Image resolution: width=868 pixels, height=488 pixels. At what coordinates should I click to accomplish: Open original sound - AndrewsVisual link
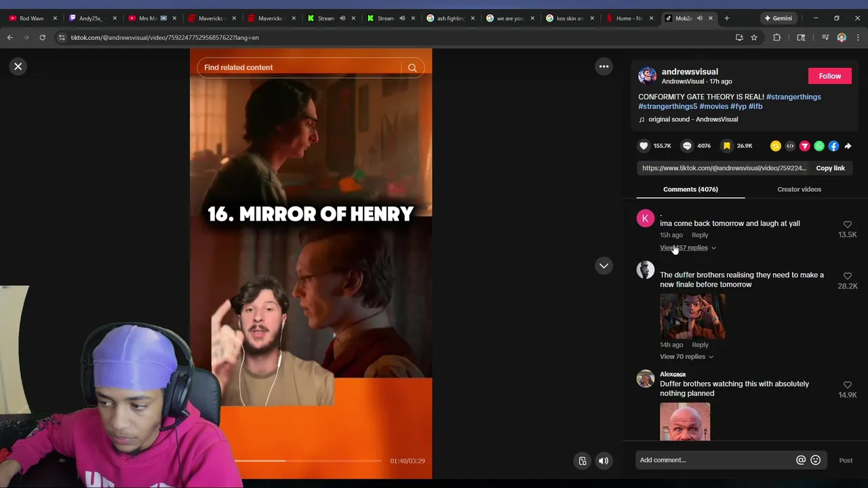(x=693, y=119)
